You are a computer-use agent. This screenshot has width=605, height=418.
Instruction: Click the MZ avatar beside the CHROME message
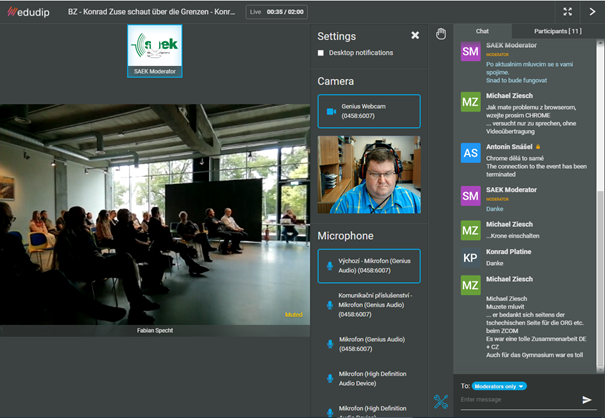point(470,102)
